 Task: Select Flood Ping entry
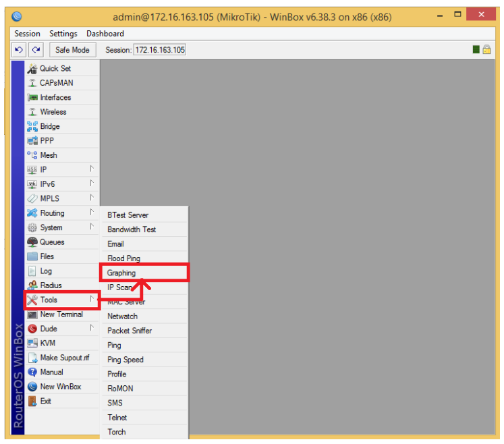tap(144, 258)
